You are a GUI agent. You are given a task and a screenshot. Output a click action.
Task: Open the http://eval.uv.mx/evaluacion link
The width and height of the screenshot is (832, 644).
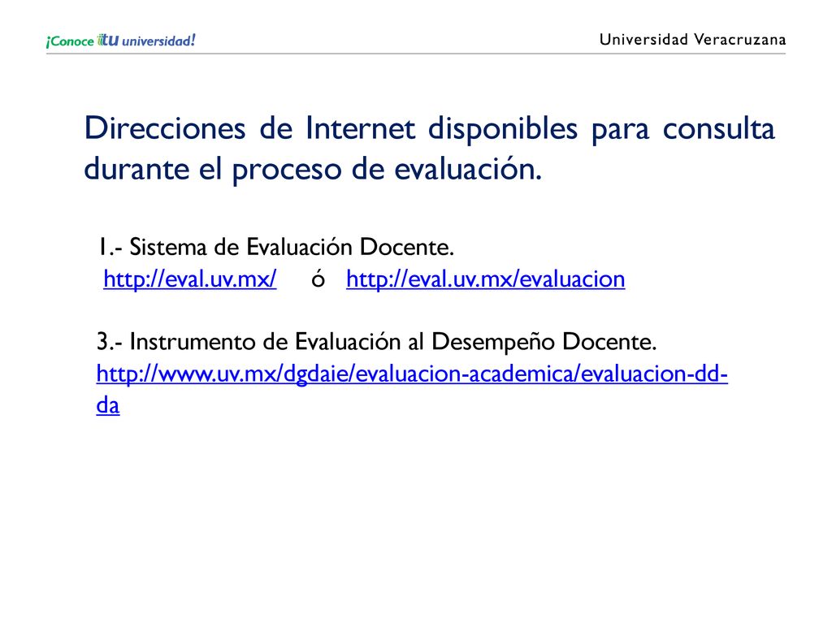click(x=486, y=279)
